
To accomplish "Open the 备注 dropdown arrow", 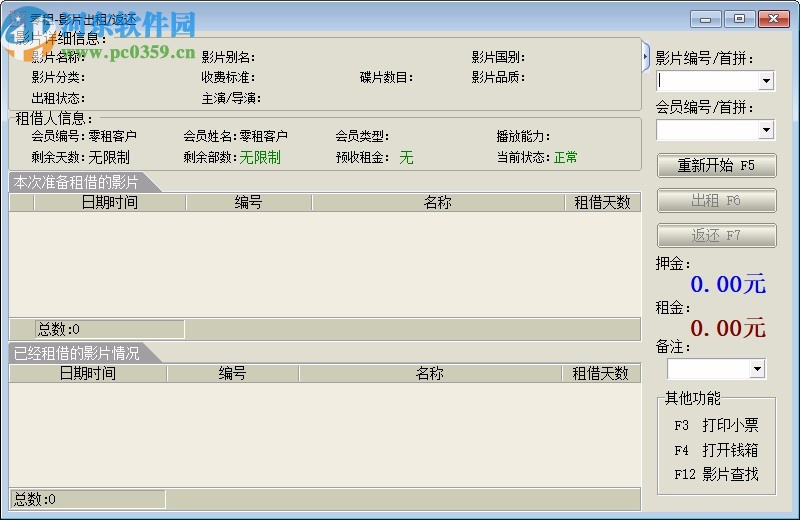I will [757, 368].
